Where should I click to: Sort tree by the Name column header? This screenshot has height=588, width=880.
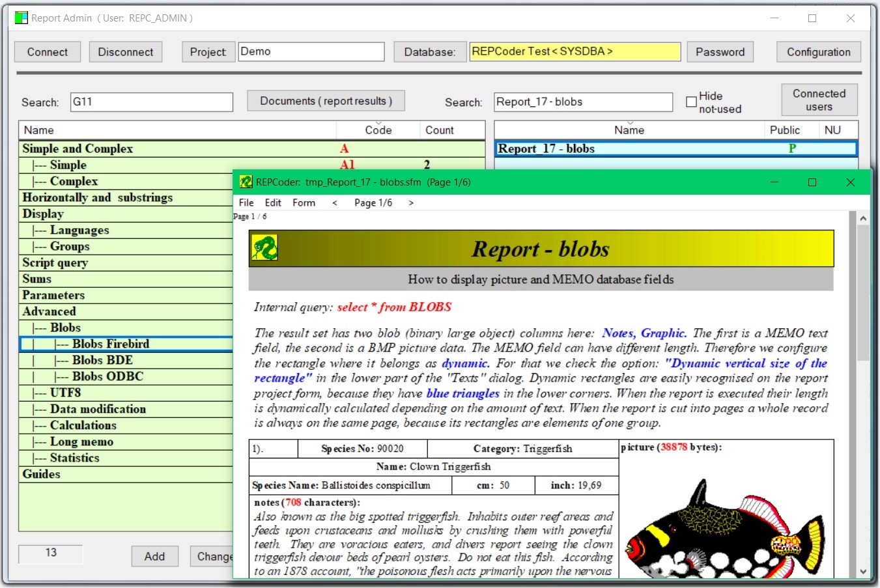[177, 130]
